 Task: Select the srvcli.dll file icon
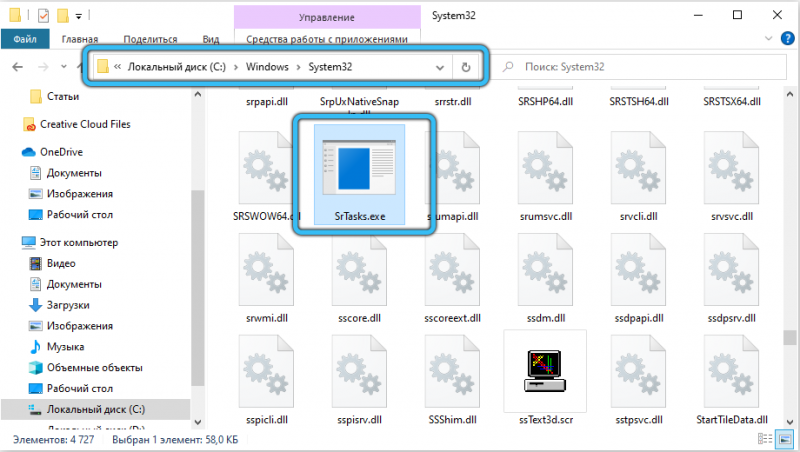pos(638,168)
